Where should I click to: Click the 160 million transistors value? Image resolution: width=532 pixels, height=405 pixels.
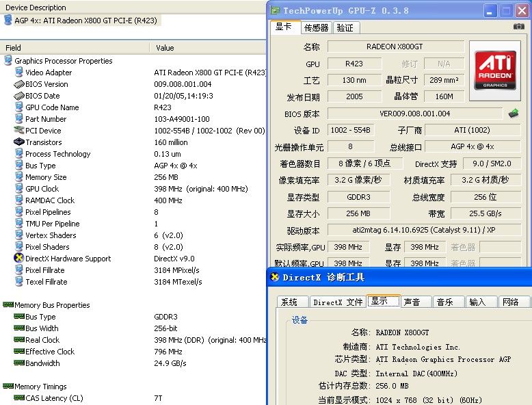(171, 142)
